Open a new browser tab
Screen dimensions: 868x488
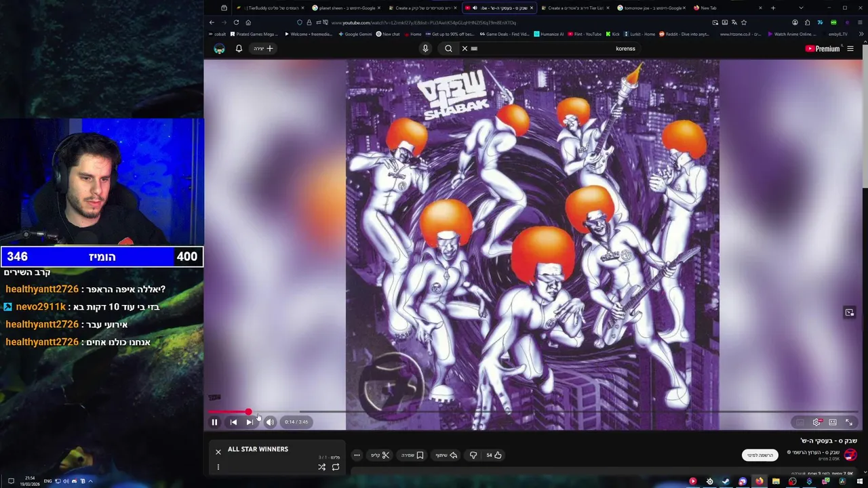773,8
